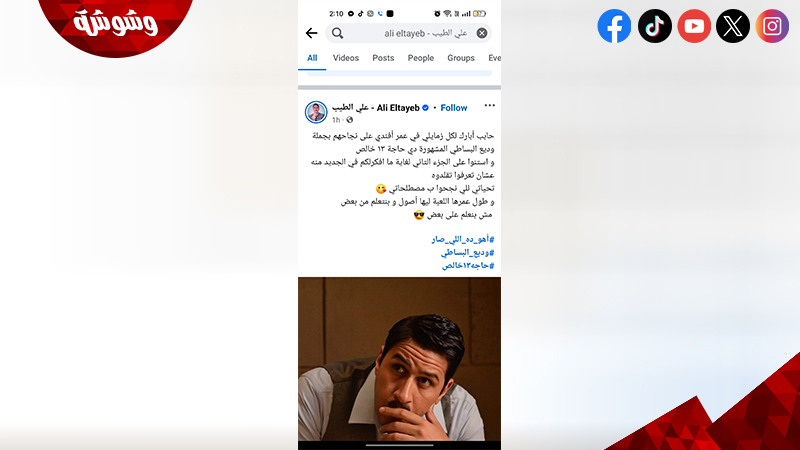The width and height of the screenshot is (800, 450).
Task: Open Ali Eltayeb's profile picture
Action: [x=316, y=112]
